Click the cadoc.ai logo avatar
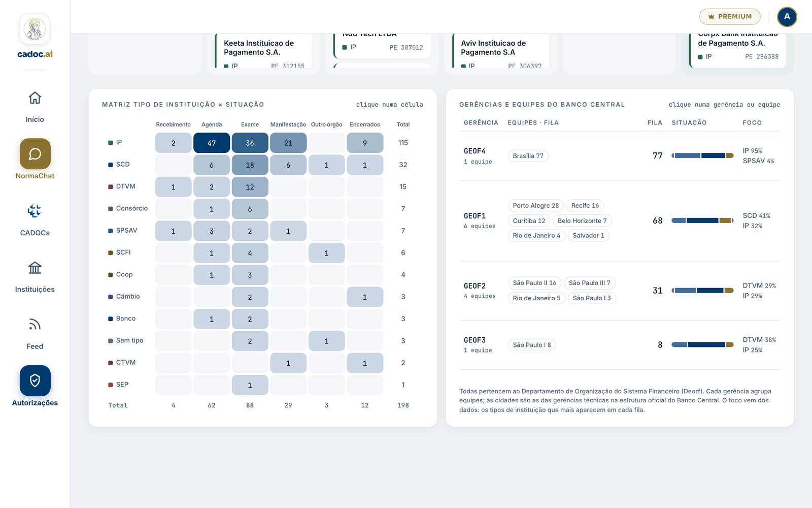 tap(35, 29)
